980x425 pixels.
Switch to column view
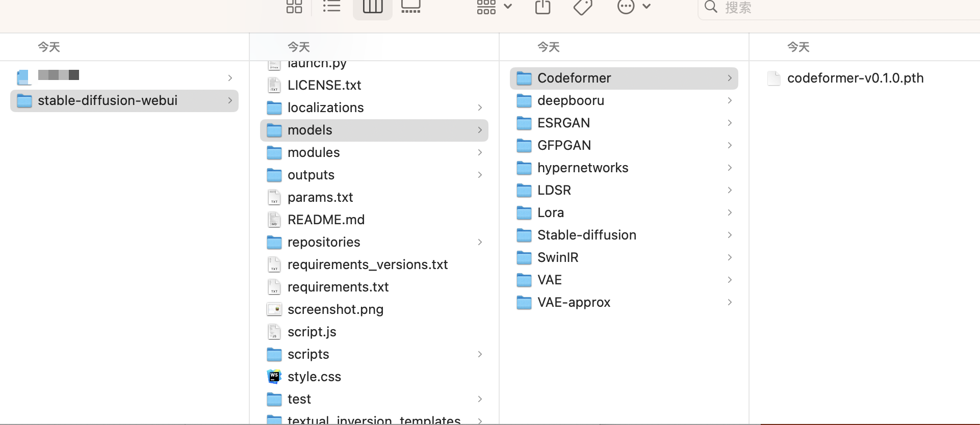point(373,6)
